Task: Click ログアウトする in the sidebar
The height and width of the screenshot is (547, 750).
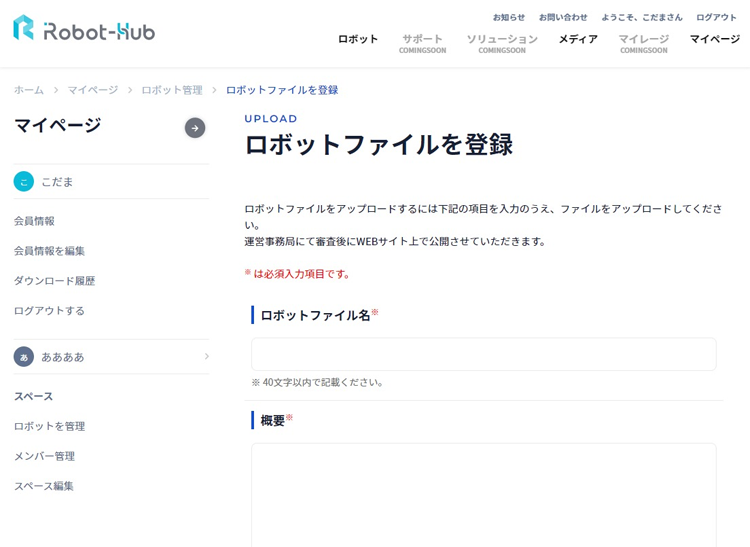Action: pos(49,311)
